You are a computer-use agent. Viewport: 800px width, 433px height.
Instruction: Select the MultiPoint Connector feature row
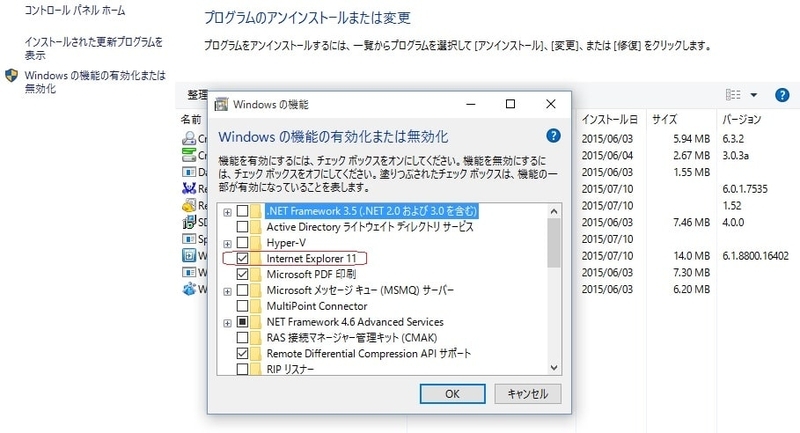click(x=316, y=306)
